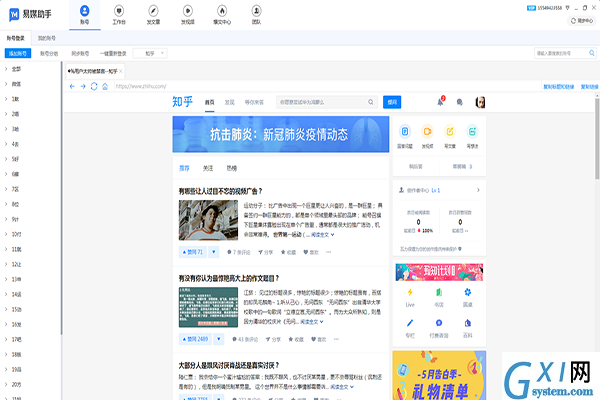This screenshot has width=600, height=400.
Task: Switch to the 我的账号 tab
Action: point(47,38)
